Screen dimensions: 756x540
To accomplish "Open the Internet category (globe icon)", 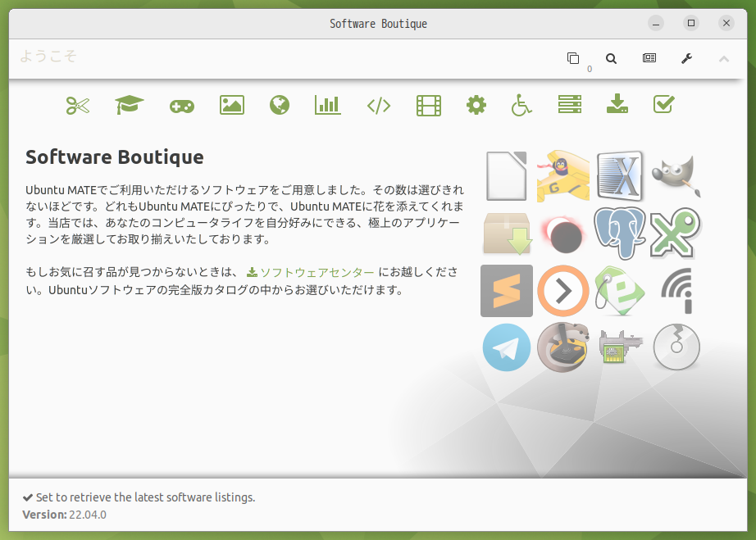I will [x=280, y=105].
